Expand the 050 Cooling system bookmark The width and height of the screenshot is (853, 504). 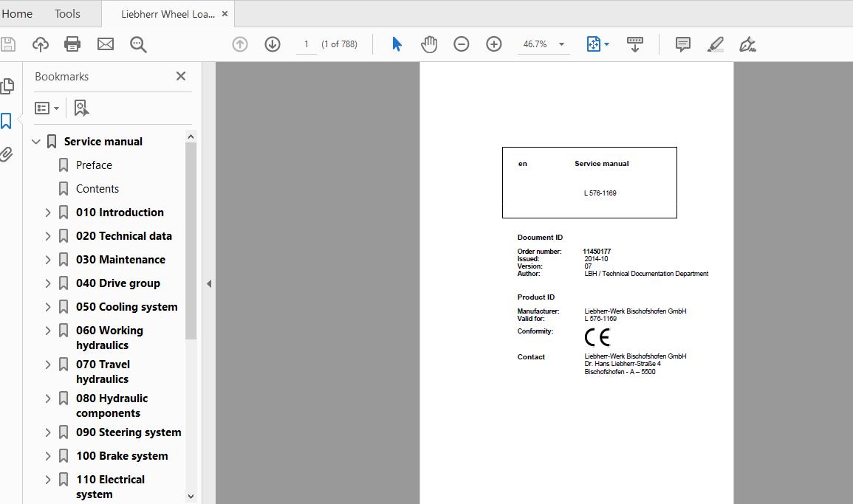48,307
